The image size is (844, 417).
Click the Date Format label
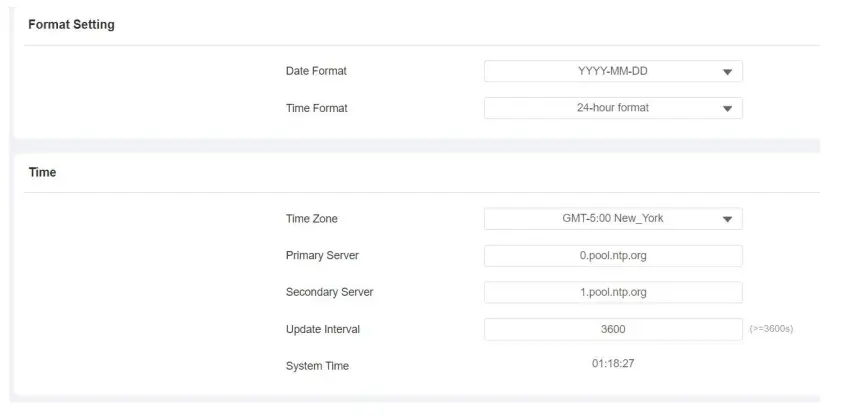[316, 71]
